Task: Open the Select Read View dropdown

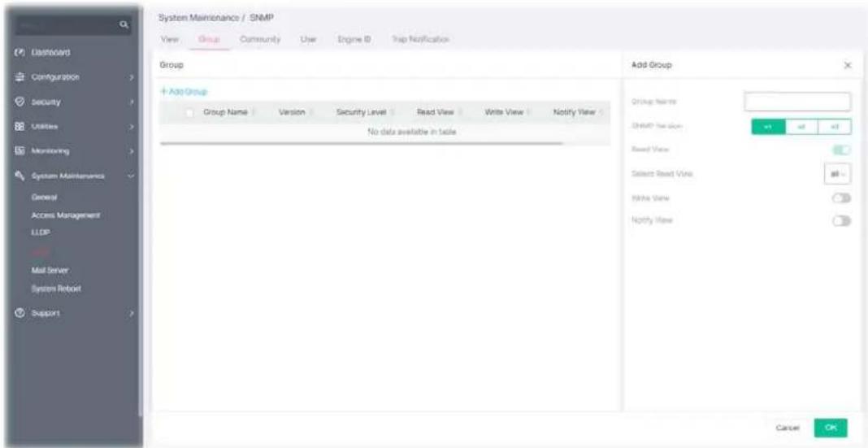Action: [x=838, y=174]
